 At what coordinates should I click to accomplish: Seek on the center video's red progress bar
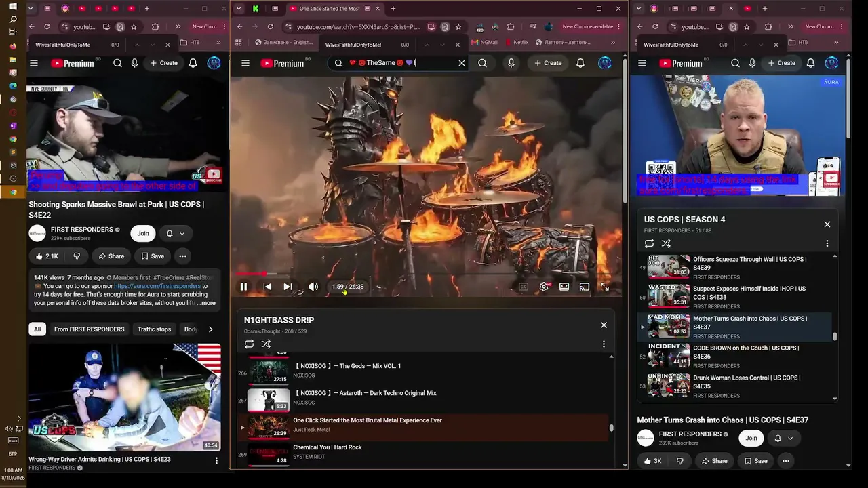click(425, 274)
